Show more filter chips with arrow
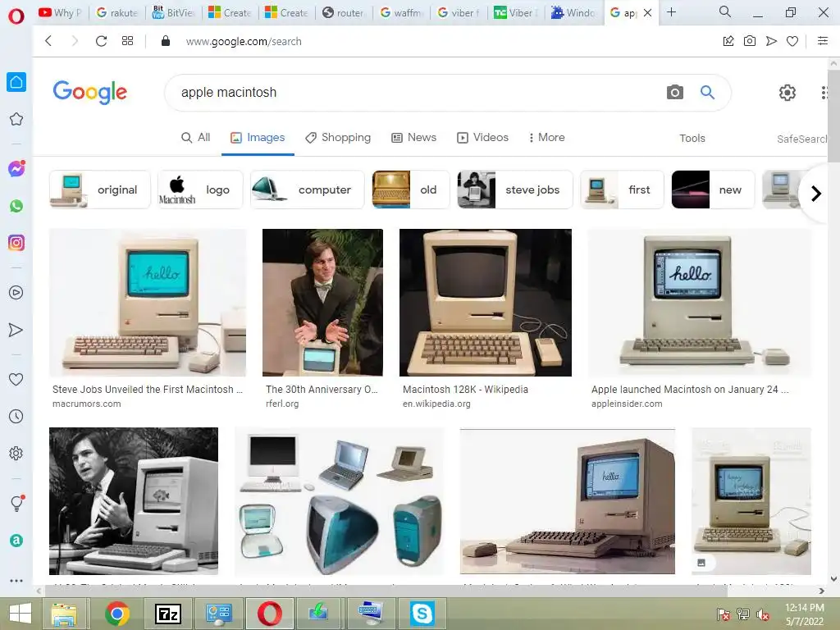840x630 pixels. [815, 194]
